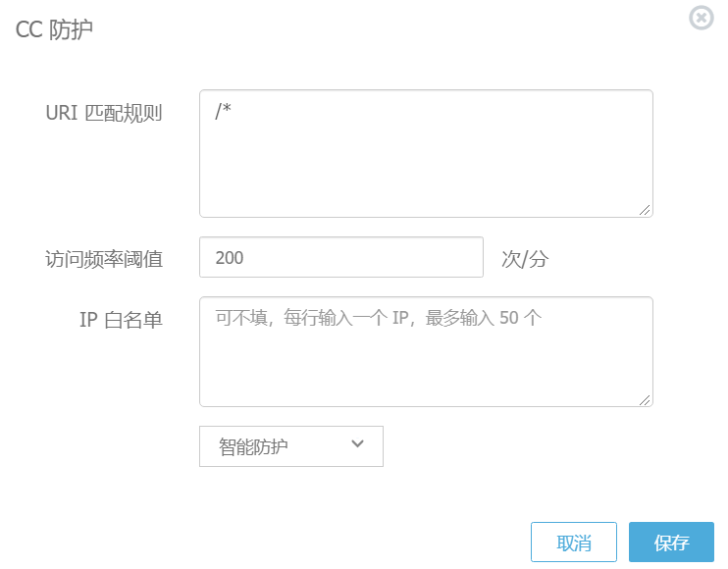Screen dimensions: 728x569
Task: Focus the IP 白名单 text area
Action: tap(426, 351)
